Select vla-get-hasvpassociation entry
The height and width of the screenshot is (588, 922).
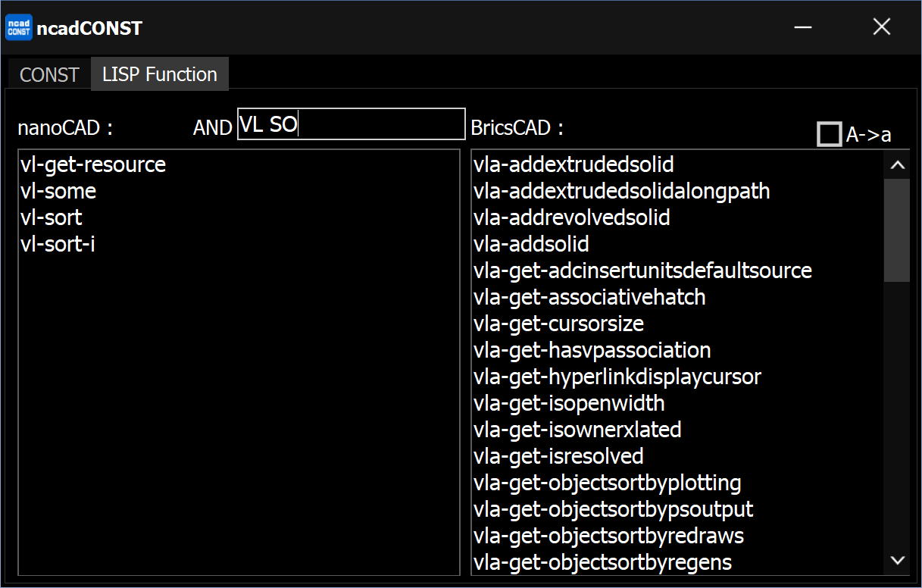coord(678,350)
